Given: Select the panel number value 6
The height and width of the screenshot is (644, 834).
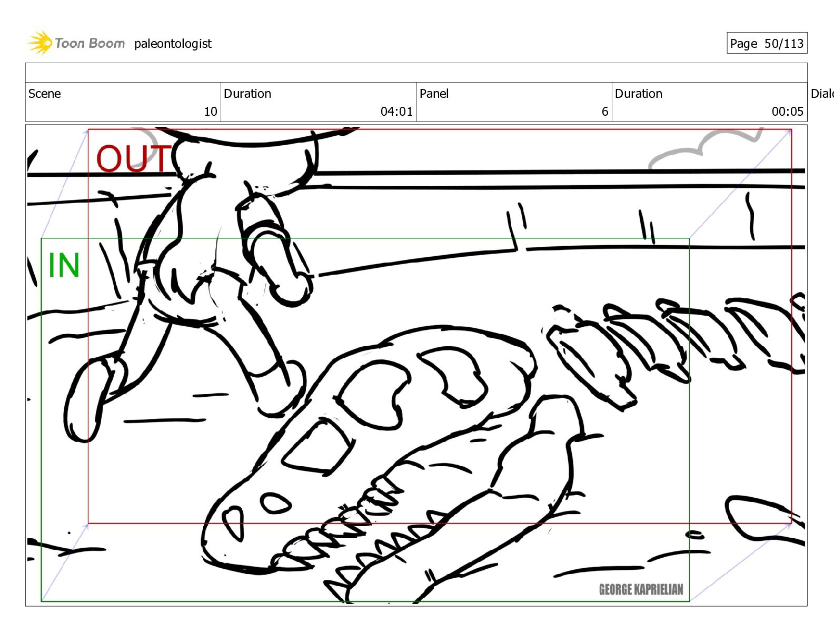Looking at the screenshot, I should 605,112.
